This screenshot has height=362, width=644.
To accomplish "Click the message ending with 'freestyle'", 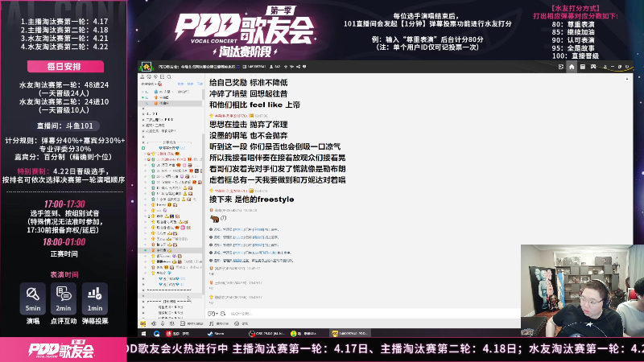I will tap(251, 199).
